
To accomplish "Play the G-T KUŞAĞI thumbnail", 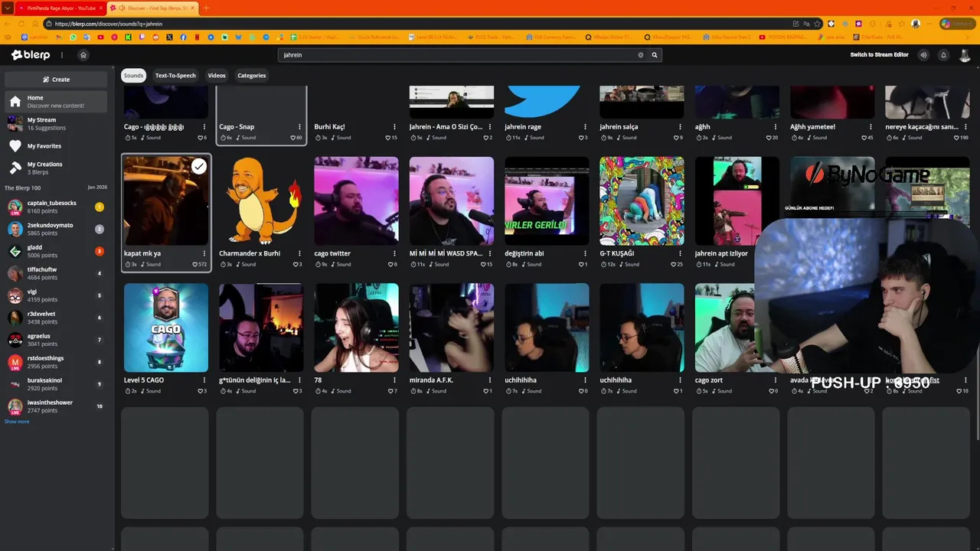I will [x=642, y=201].
